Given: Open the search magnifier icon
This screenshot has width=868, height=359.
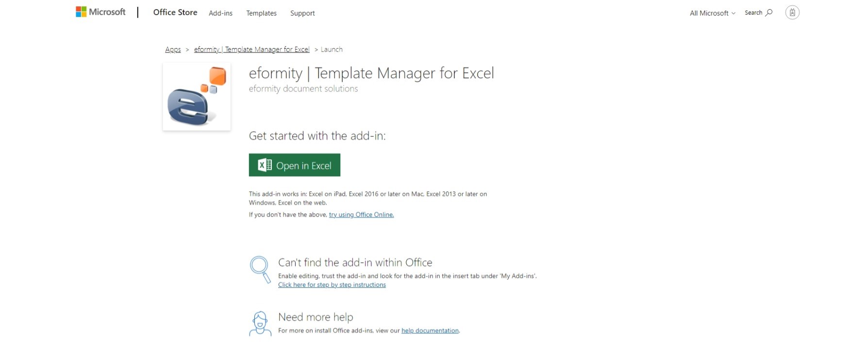Looking at the screenshot, I should click(x=770, y=12).
